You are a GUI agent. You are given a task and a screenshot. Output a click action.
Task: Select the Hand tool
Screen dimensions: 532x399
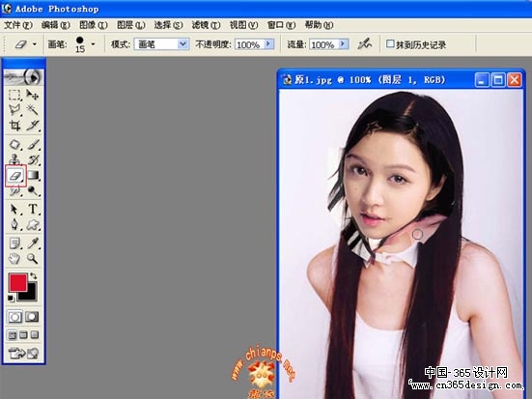tap(14, 258)
